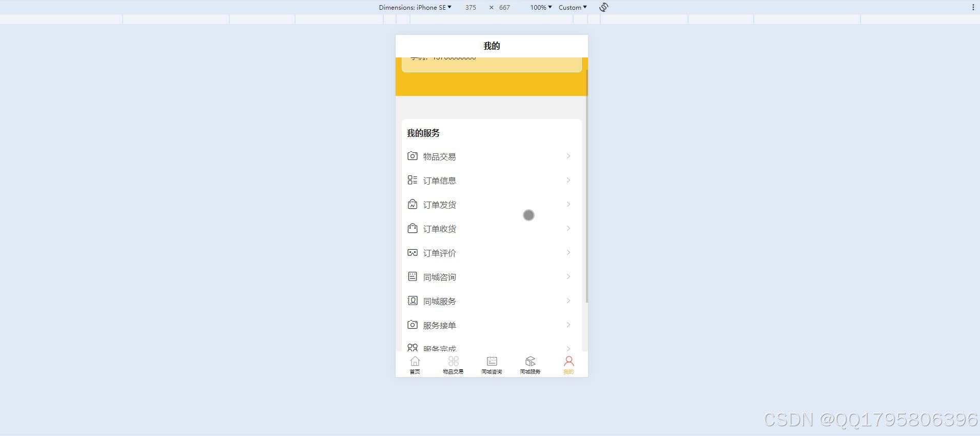Open the 100% zoom dropdown

(x=541, y=7)
